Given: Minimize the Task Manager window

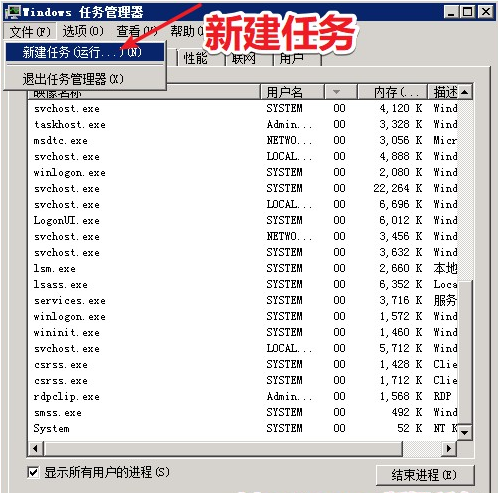Looking at the screenshot, I should tap(451, 12).
